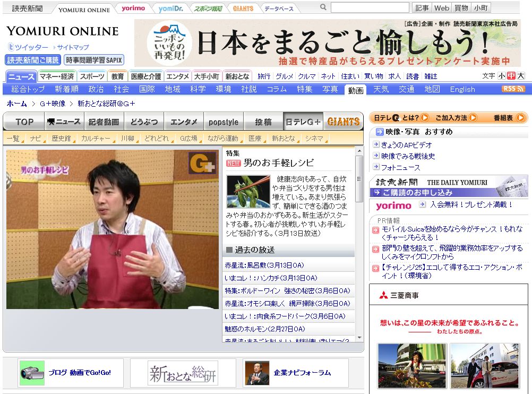532x394 pixels.
Task: Click the search magnifier icon
Action: [323, 7]
